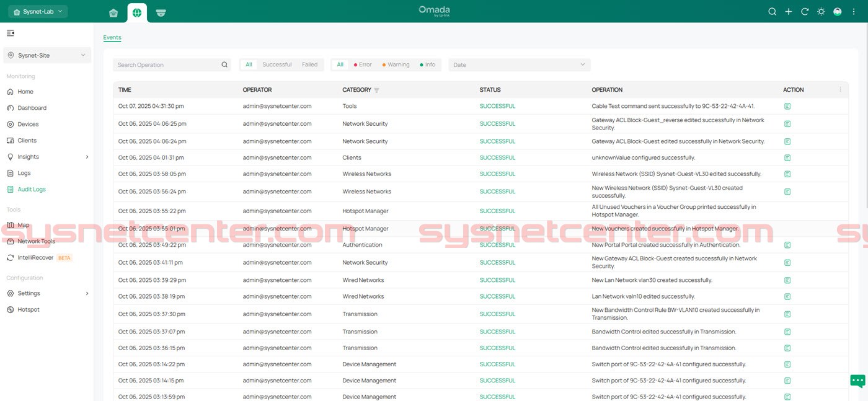Filter events by Error level
The width and height of the screenshot is (868, 401).
363,64
